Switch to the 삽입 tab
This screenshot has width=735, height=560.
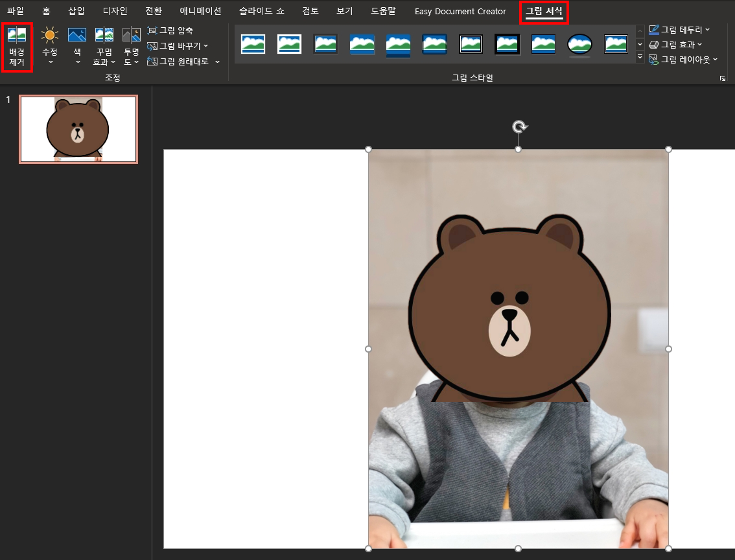[x=76, y=11]
